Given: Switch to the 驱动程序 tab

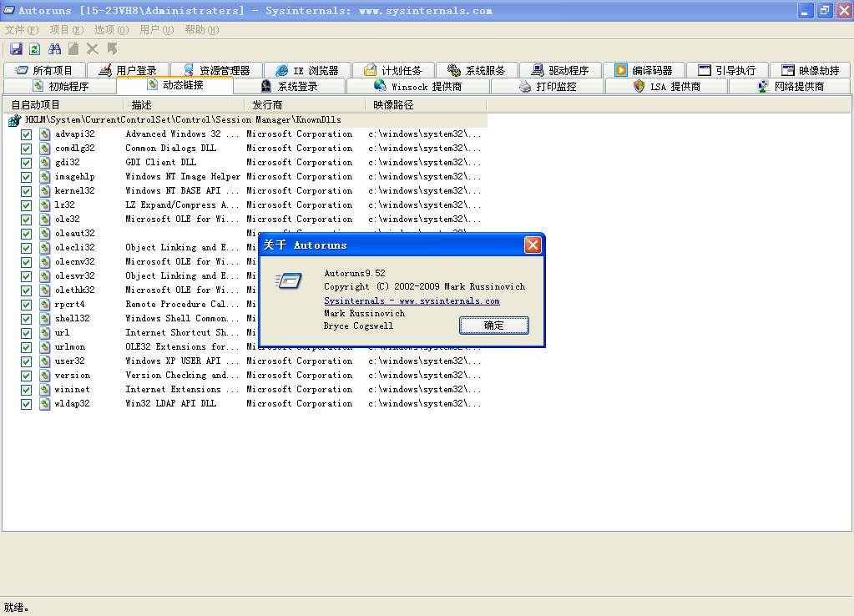Looking at the screenshot, I should (560, 70).
